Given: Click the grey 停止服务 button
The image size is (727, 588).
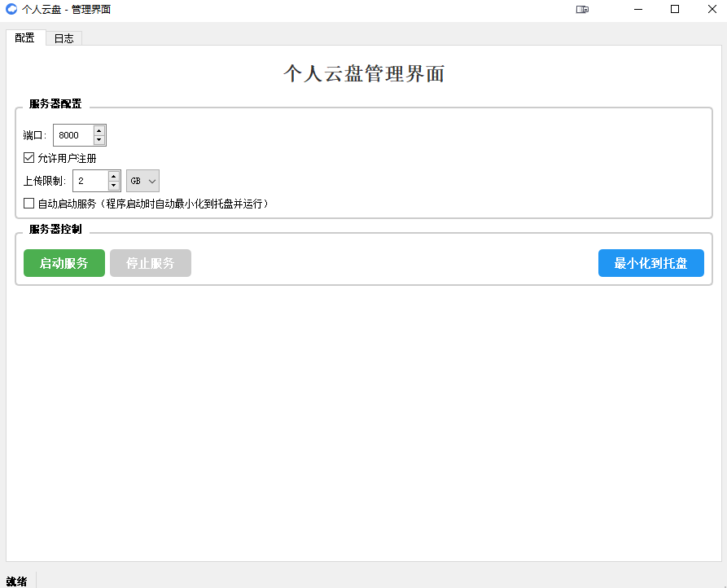Looking at the screenshot, I should point(151,263).
